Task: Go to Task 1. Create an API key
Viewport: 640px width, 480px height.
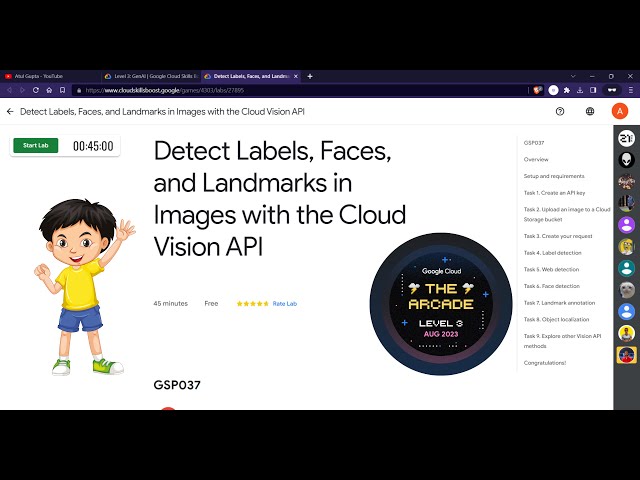Action: click(x=554, y=193)
